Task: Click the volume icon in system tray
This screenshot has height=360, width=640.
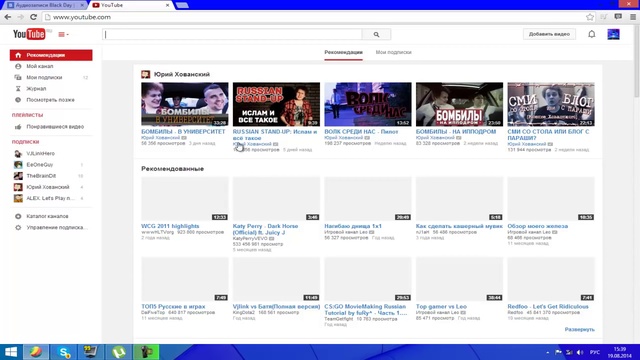Action: coord(580,352)
